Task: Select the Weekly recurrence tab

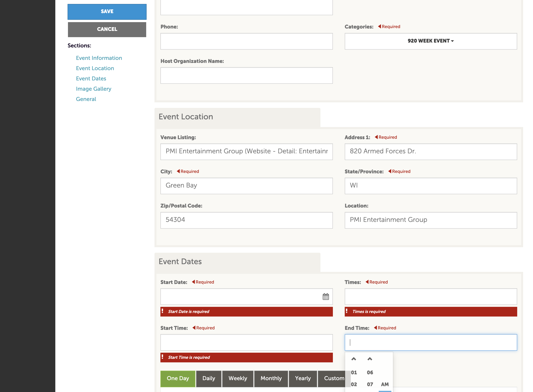Action: (x=238, y=379)
